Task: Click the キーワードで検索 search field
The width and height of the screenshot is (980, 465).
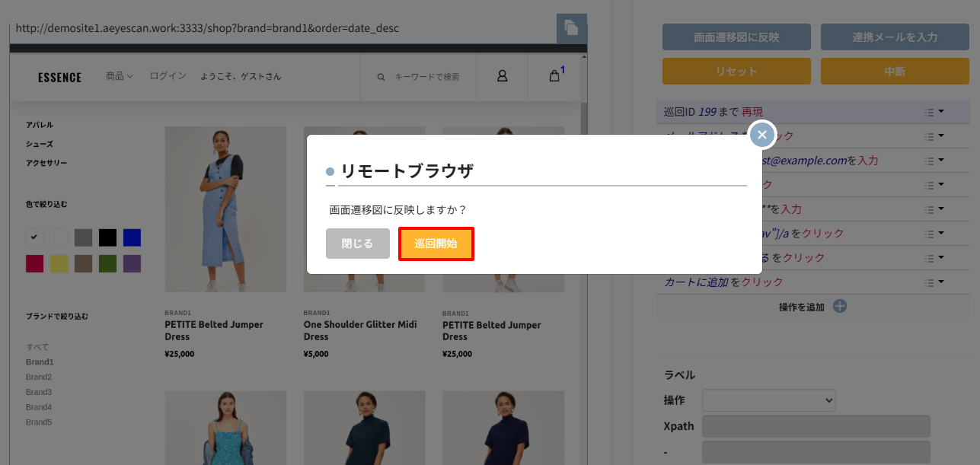Action: tap(427, 77)
